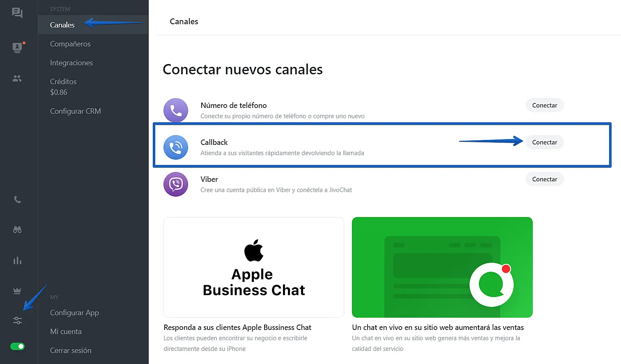Viewport: 621px width, 364px height.
Task: Open the phone calls icon in the sidebar
Action: pyautogui.click(x=17, y=199)
